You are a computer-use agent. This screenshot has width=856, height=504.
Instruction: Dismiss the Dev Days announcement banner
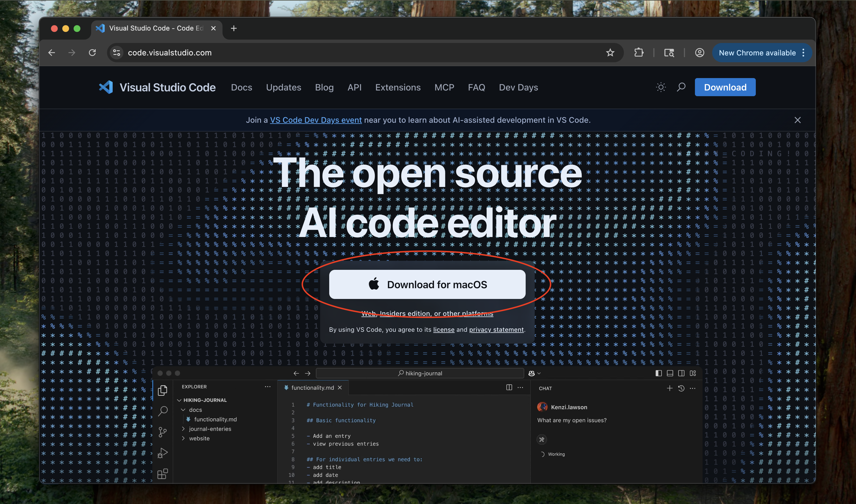(797, 120)
